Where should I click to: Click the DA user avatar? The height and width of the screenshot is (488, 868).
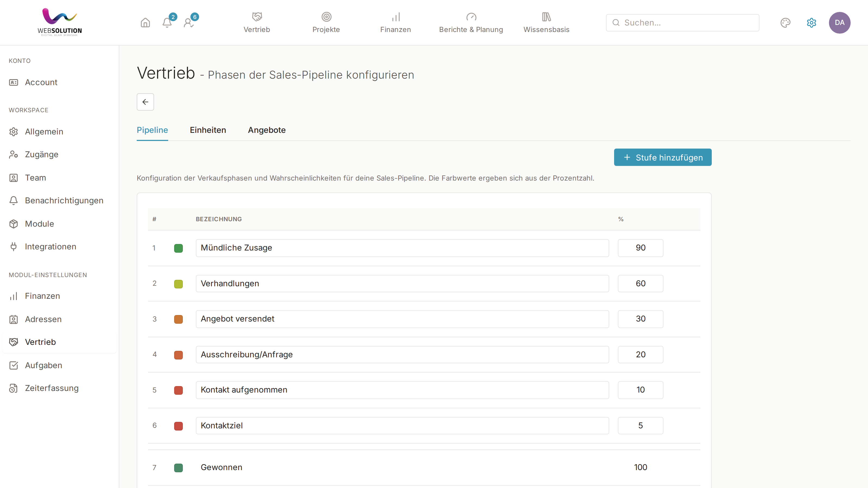point(840,23)
